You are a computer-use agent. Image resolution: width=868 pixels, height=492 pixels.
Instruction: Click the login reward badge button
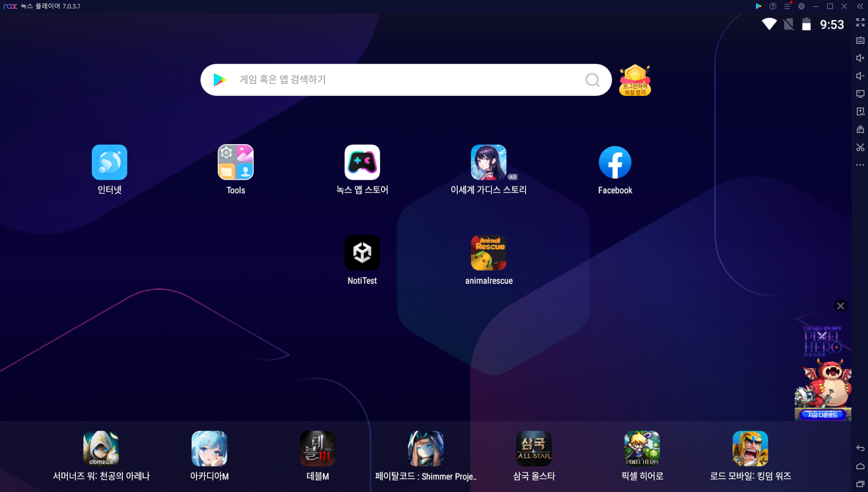634,81
